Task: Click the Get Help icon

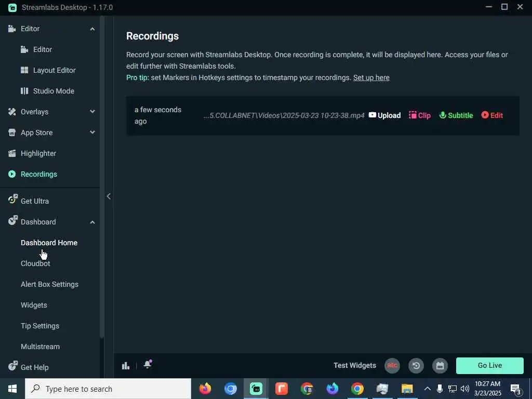Action: pyautogui.click(x=12, y=366)
